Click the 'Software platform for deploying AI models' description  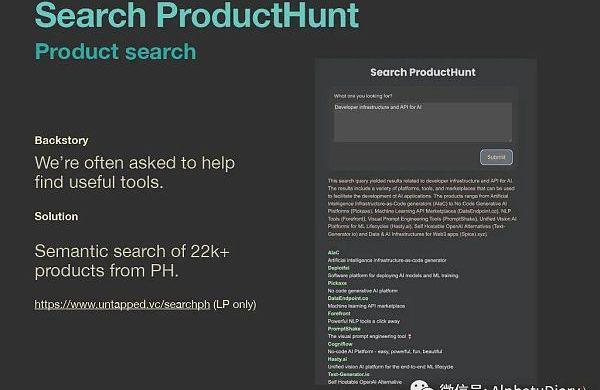[393, 276]
